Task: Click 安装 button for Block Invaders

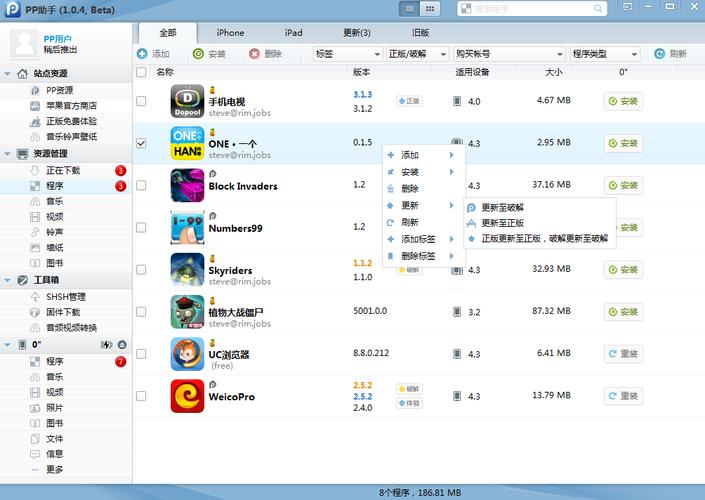Action: pyautogui.click(x=623, y=186)
